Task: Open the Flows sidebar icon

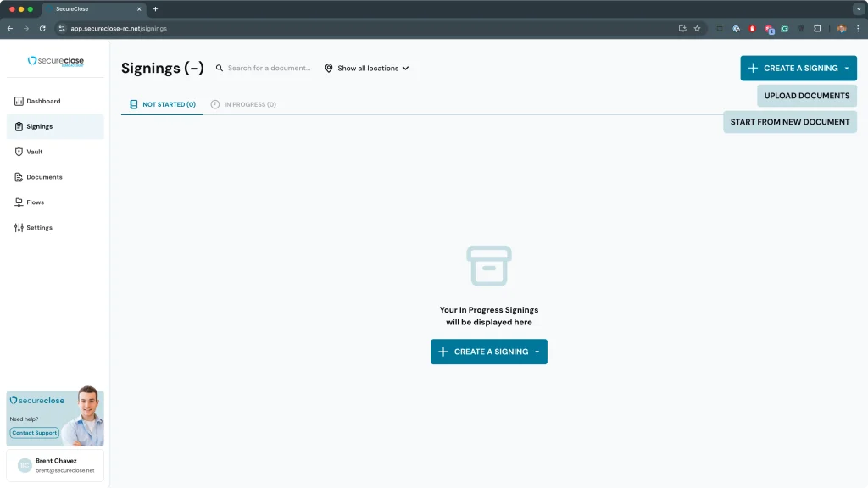Action: [19, 202]
